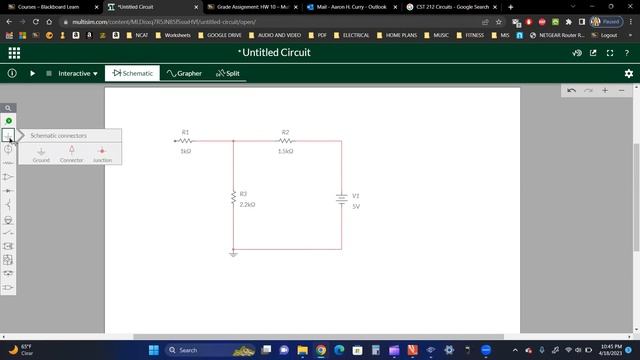The width and height of the screenshot is (640, 360).
Task: Open the settings gear panel
Action: click(x=629, y=73)
